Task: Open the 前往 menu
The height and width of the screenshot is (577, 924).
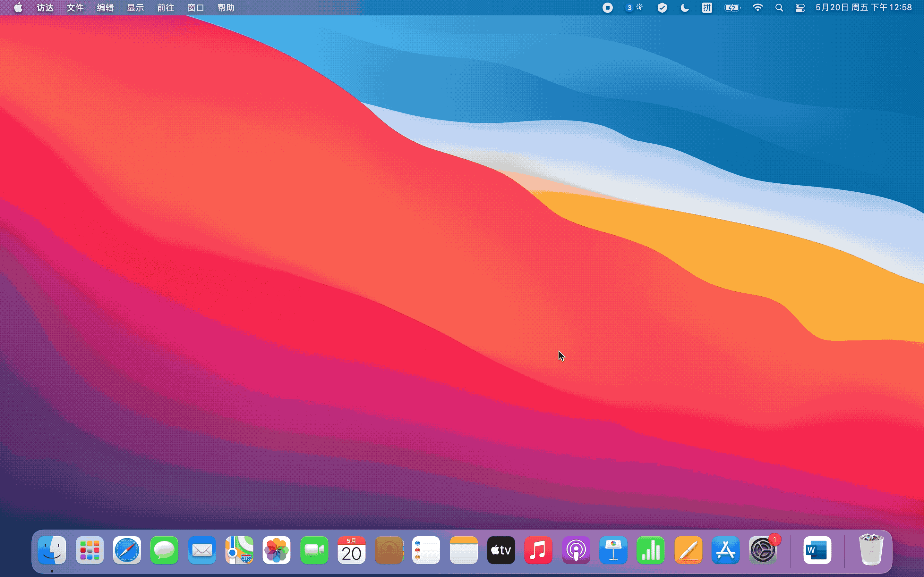Action: [x=165, y=8]
